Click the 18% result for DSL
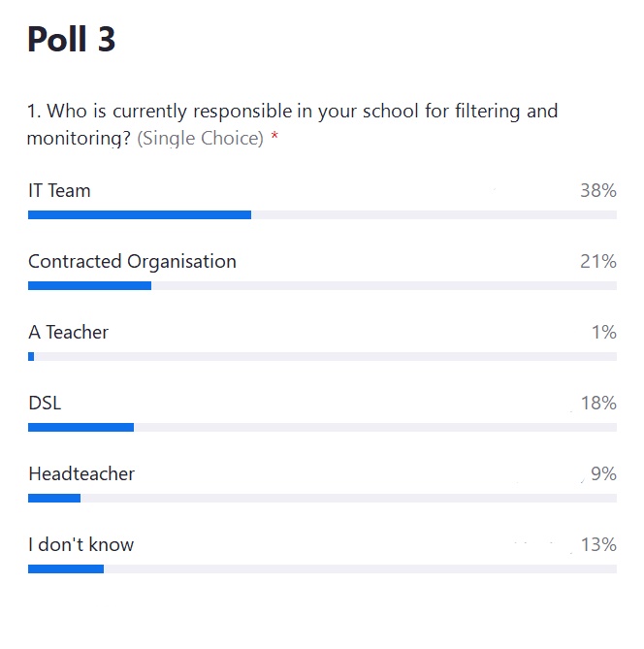Viewport: 644px width, 649px height. coord(598,404)
